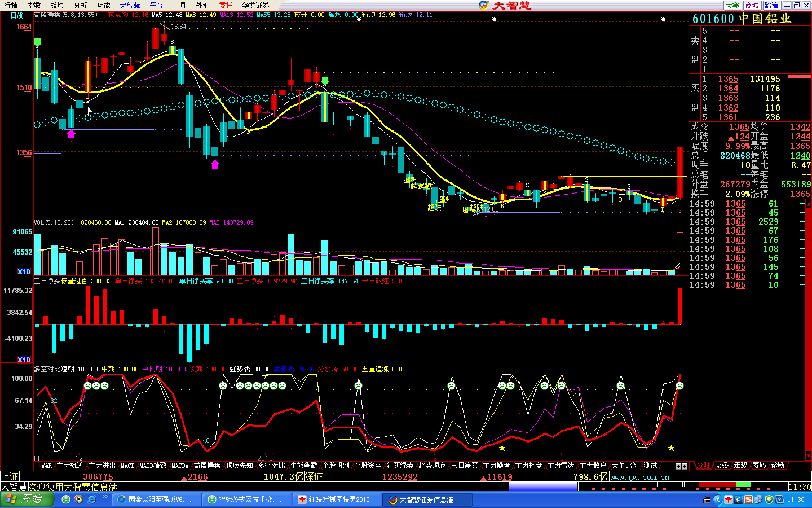Viewport: 812px width, 508px height.
Task: Open the 委托 trading menu
Action: (226, 6)
